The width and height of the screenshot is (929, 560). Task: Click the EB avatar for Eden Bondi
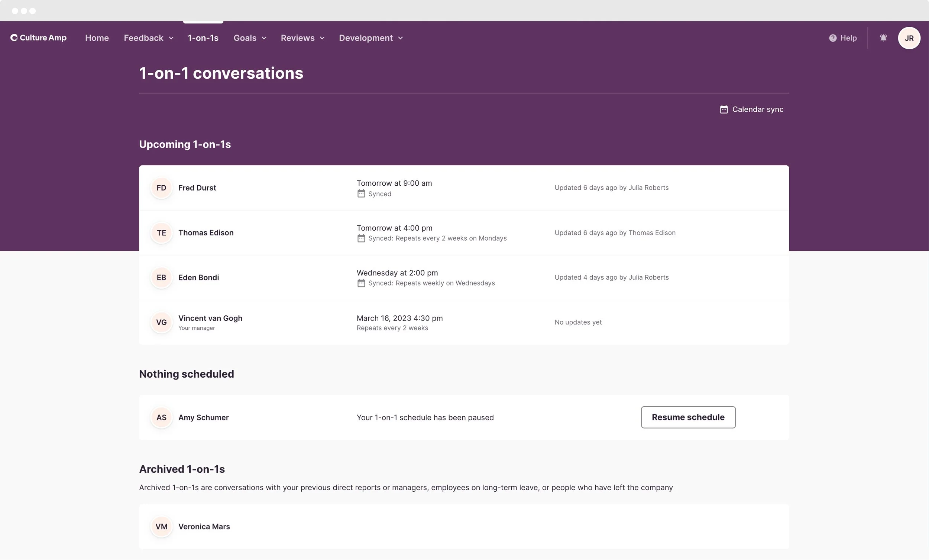[x=161, y=277]
